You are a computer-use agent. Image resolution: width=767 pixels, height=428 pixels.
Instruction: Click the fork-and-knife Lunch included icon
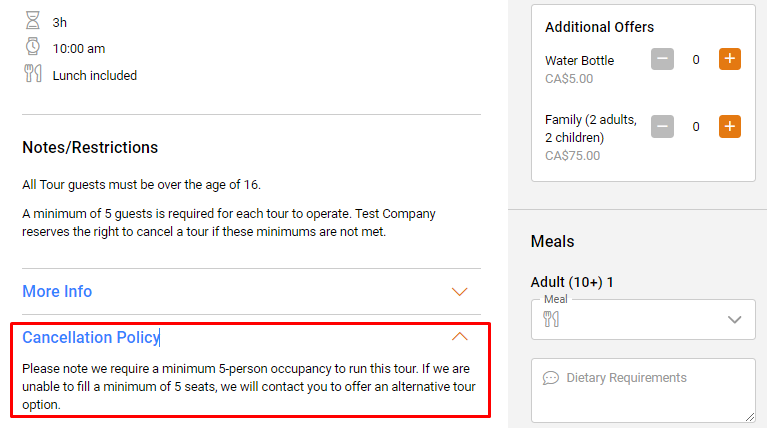[x=33, y=73]
